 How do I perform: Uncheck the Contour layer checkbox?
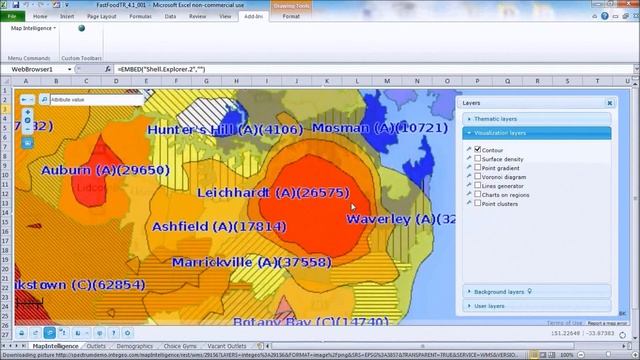click(x=478, y=149)
